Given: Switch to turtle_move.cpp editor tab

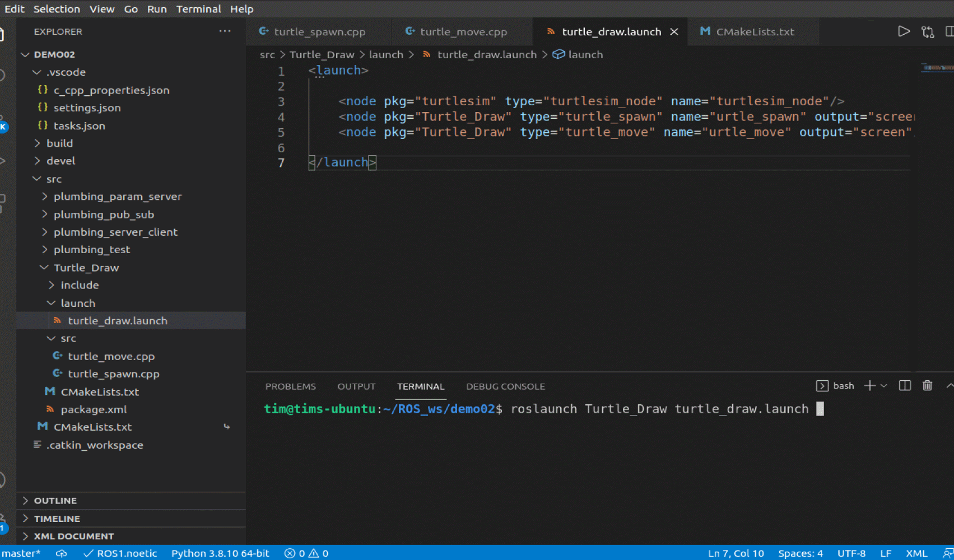Looking at the screenshot, I should (463, 32).
